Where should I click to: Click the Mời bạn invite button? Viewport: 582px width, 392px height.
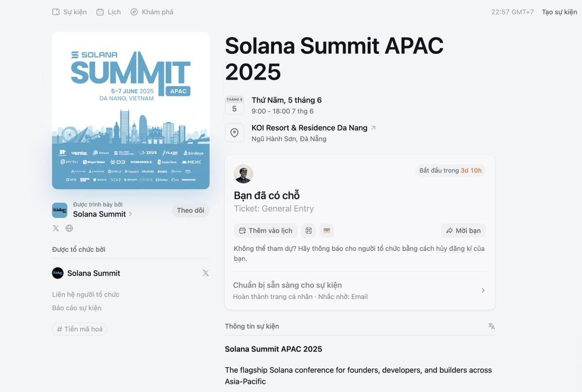pyautogui.click(x=463, y=231)
